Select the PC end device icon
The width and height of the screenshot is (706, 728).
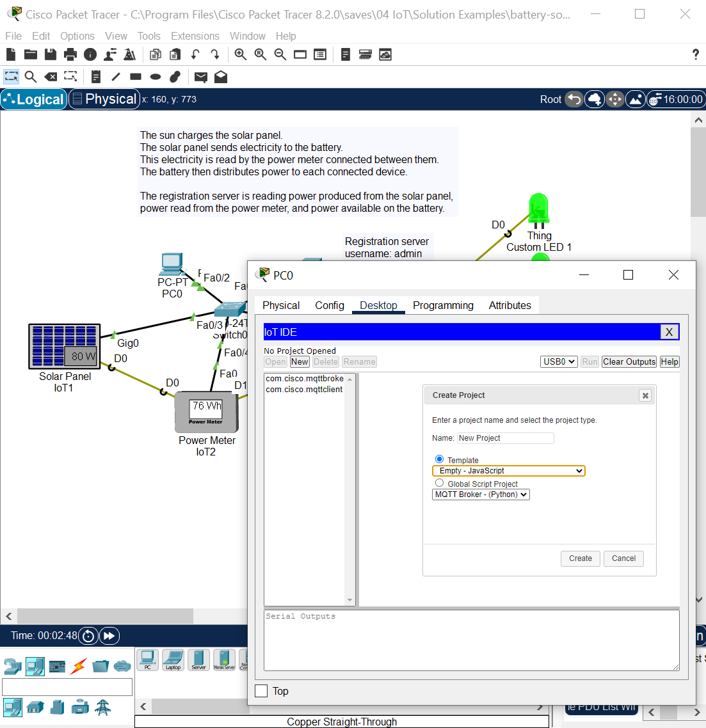pyautogui.click(x=147, y=660)
